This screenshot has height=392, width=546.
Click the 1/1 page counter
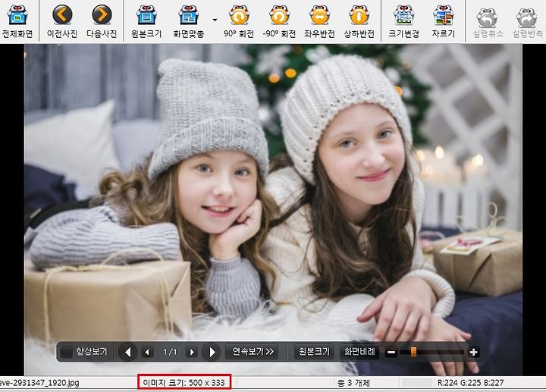pos(170,352)
